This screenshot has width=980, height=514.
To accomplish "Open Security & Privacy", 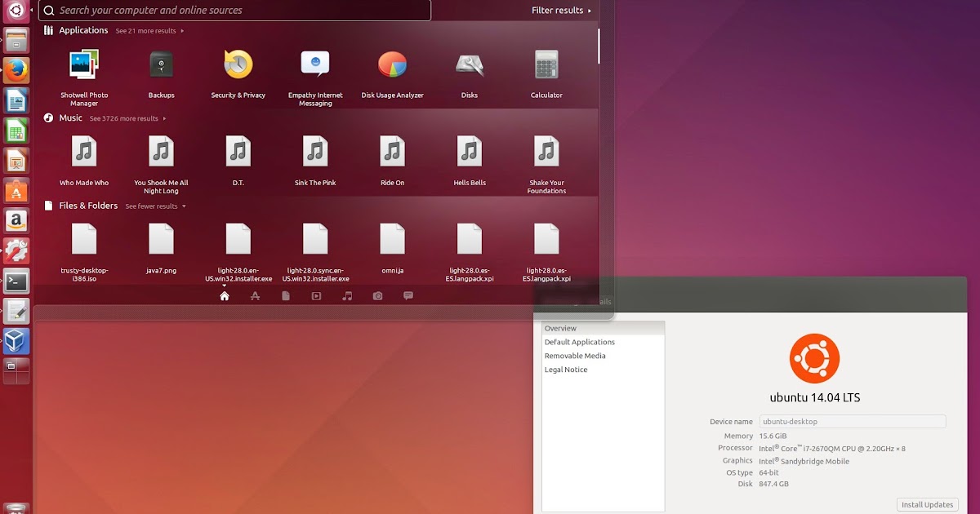I will pyautogui.click(x=237, y=65).
